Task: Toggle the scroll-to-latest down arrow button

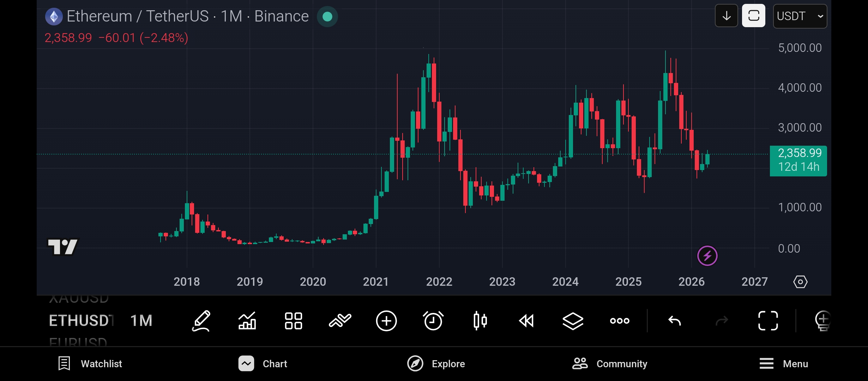Action: pyautogui.click(x=726, y=16)
